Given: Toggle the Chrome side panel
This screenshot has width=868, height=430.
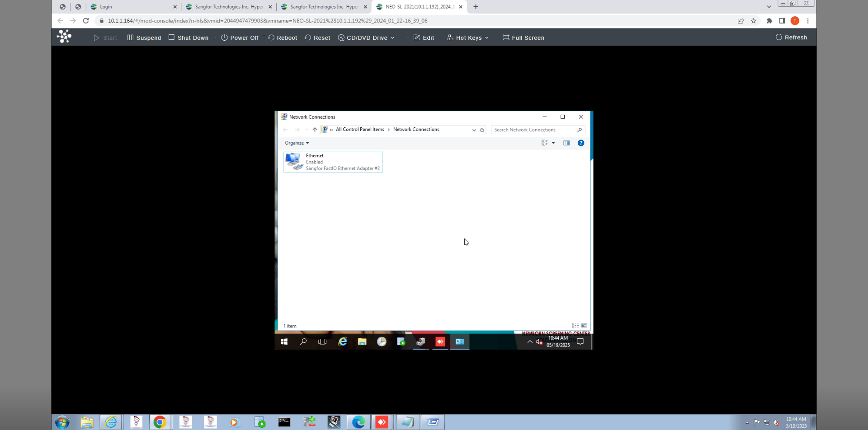Looking at the screenshot, I should point(782,21).
